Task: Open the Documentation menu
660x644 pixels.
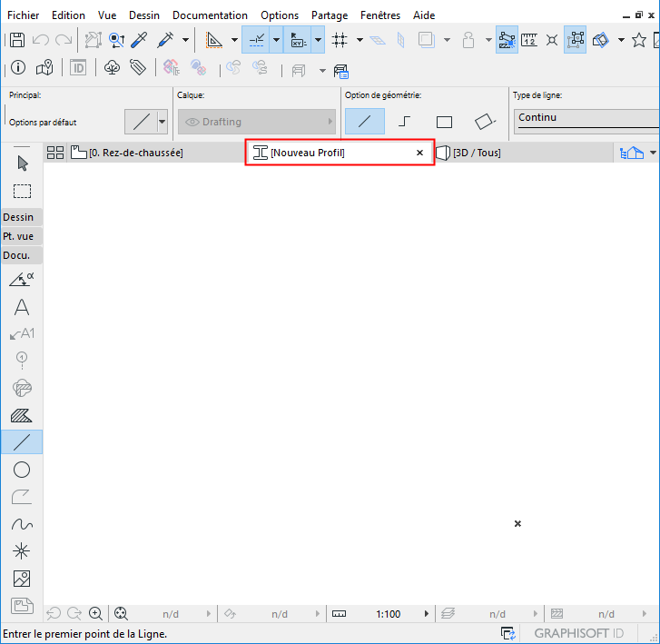Action: tap(210, 15)
